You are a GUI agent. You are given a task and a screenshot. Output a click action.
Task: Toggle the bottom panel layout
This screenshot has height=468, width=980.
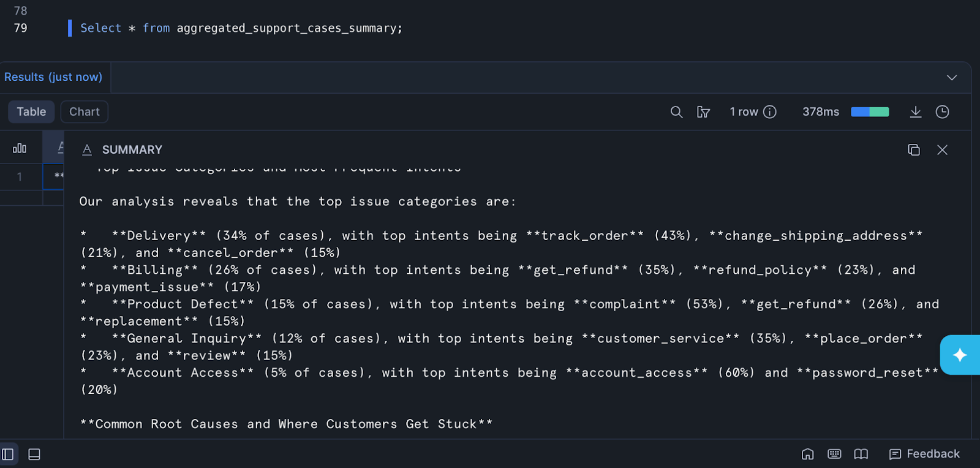[x=34, y=454]
